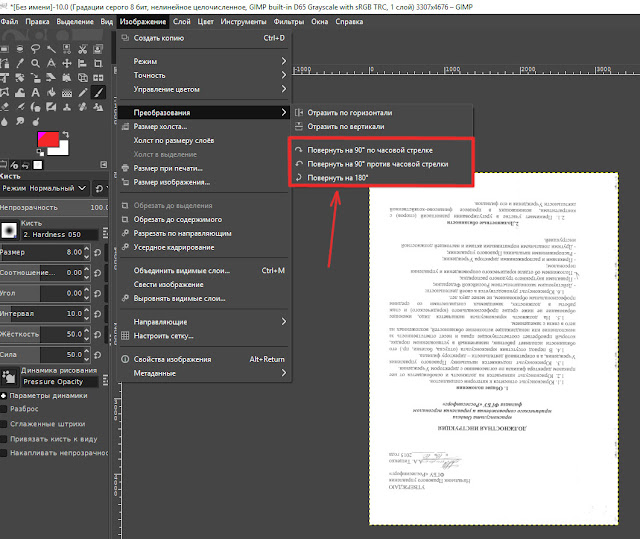This screenshot has height=539, width=640.
Task: Increase the Интервал value stepper
Action: pos(86,311)
